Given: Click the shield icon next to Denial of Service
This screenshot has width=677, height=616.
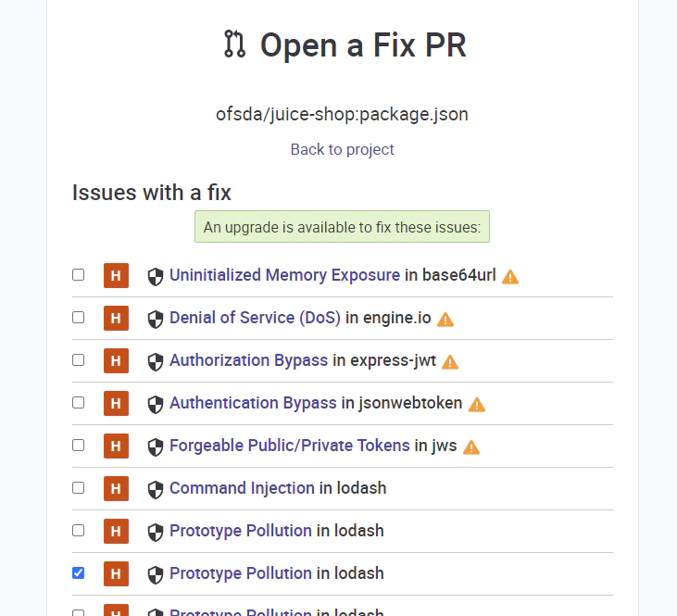Looking at the screenshot, I should [156, 320].
